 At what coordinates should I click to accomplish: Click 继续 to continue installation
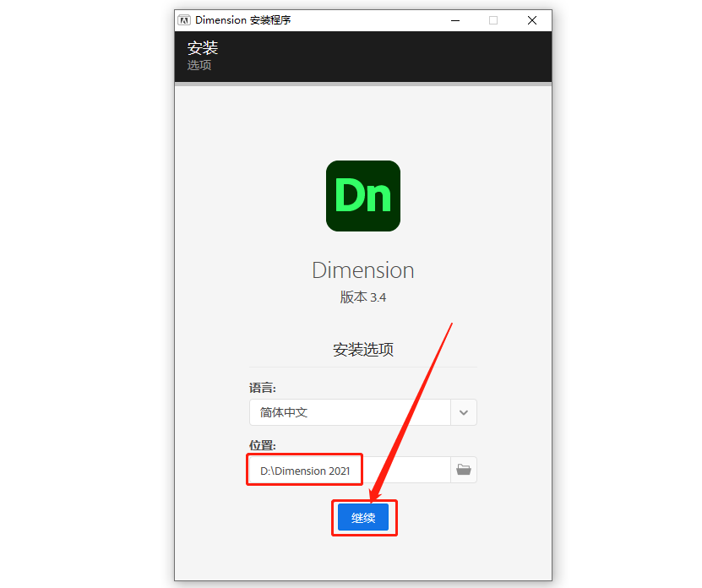click(363, 517)
